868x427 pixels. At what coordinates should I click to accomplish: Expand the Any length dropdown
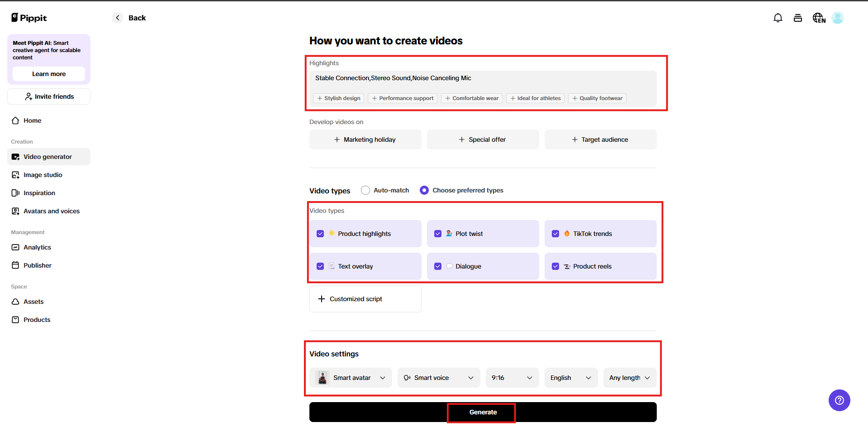click(x=629, y=377)
